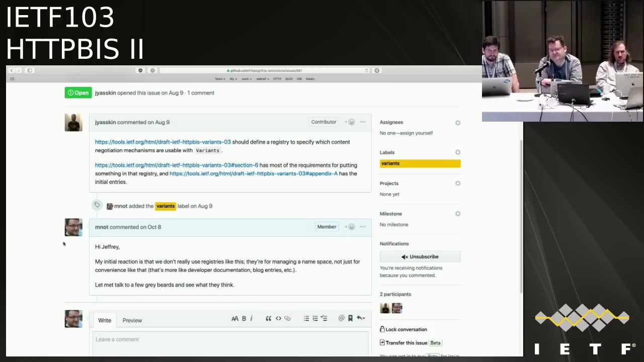The image size is (644, 362).
Task: Unsubscribe from issue notifications
Action: (420, 256)
